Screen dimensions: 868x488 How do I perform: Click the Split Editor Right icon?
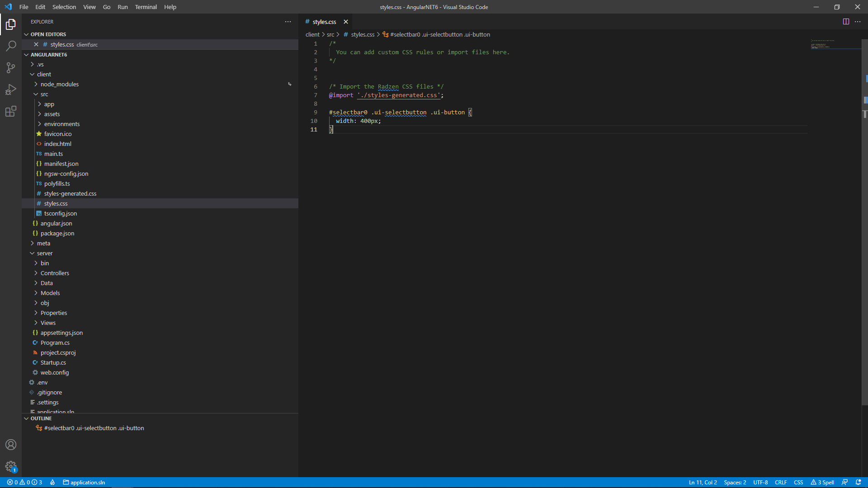(846, 22)
